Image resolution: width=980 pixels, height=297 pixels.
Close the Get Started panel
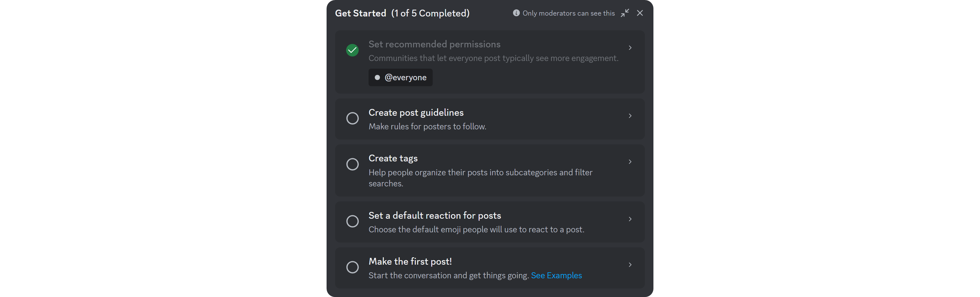[x=640, y=12]
